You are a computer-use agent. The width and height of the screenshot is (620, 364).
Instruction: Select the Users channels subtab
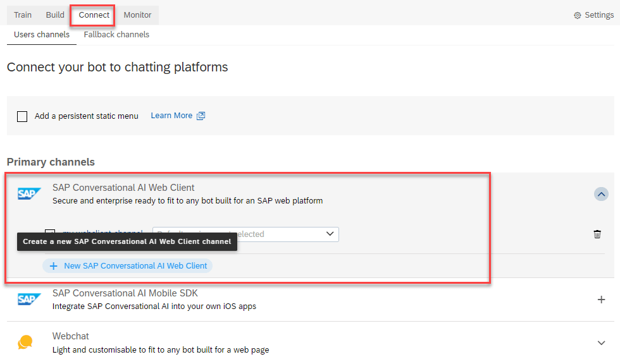click(42, 35)
